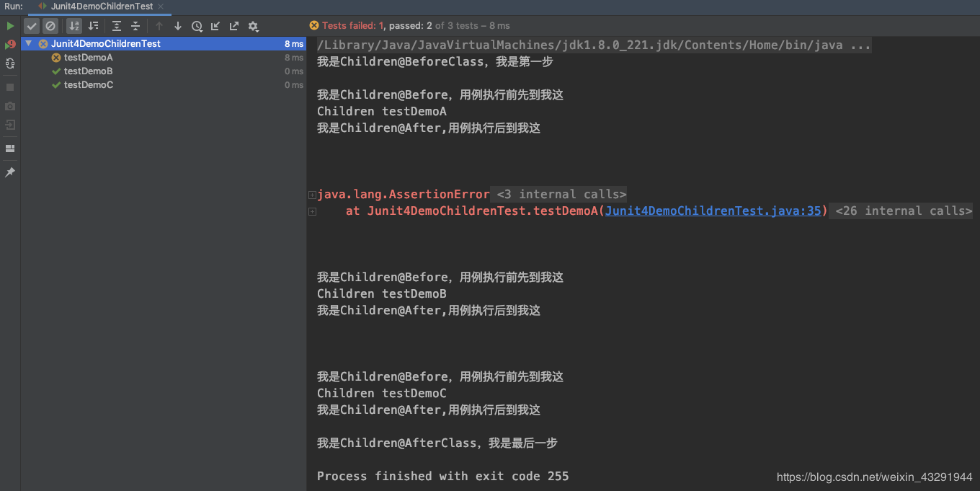Click Collapse All tests icon
980x491 pixels.
click(x=135, y=26)
